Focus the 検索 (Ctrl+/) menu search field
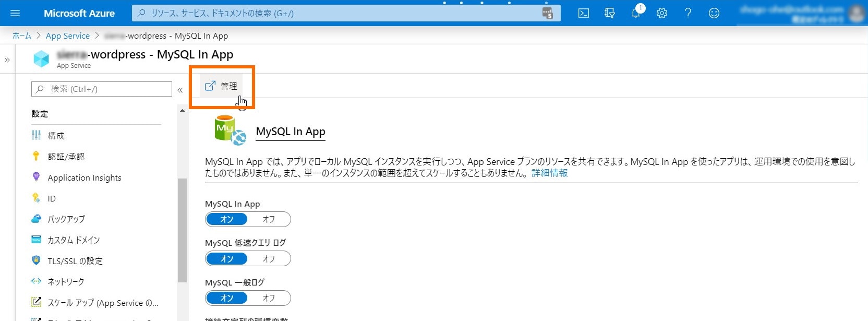 pyautogui.click(x=102, y=89)
